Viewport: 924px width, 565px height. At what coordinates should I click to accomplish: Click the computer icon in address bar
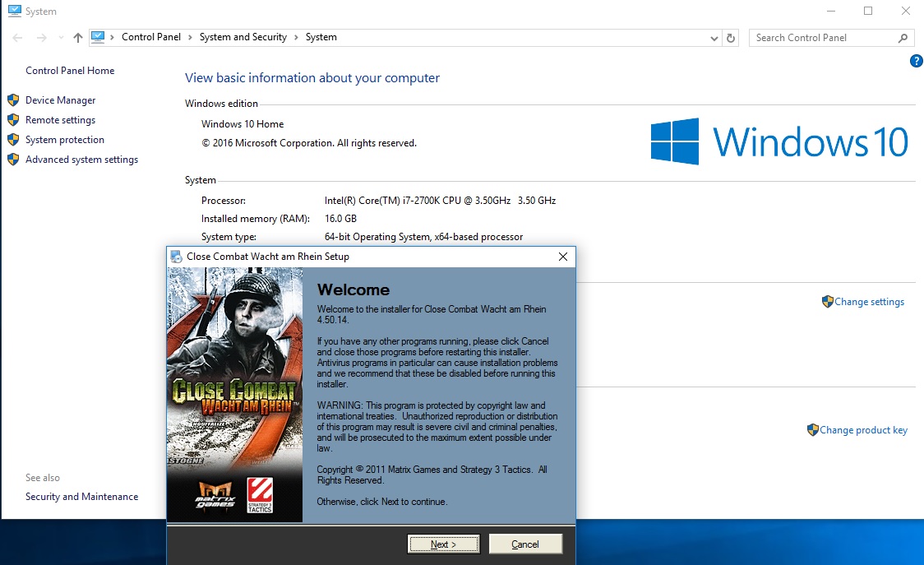[98, 37]
